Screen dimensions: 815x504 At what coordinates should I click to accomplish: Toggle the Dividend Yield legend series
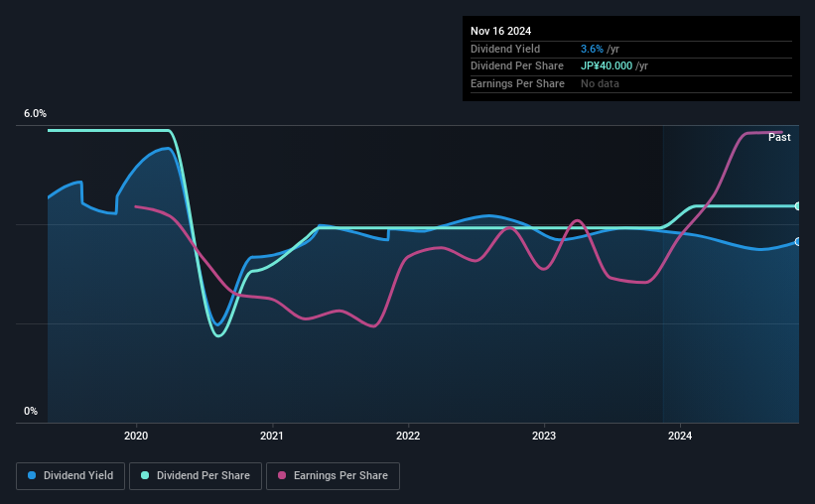coord(70,476)
